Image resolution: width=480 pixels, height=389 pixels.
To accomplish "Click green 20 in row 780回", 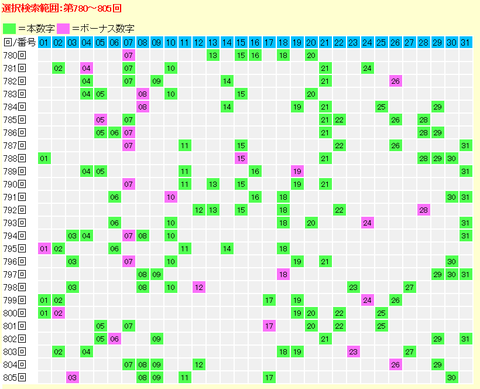I will [311, 55].
